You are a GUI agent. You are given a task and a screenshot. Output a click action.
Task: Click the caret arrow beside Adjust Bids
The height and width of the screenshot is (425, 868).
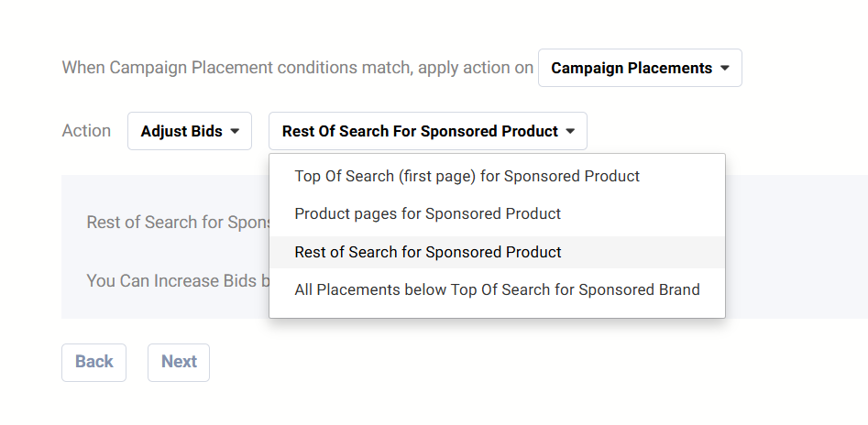(235, 132)
